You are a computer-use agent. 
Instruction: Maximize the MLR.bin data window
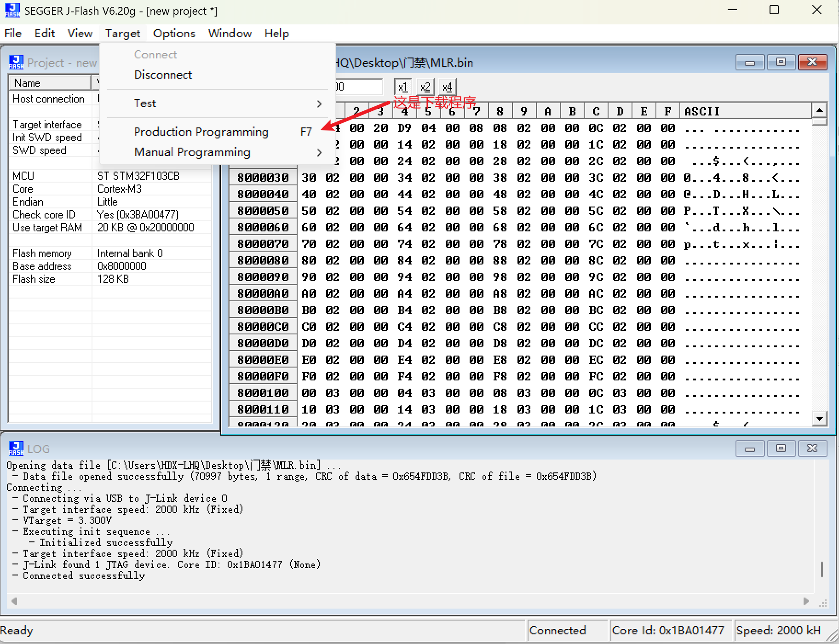click(x=781, y=62)
